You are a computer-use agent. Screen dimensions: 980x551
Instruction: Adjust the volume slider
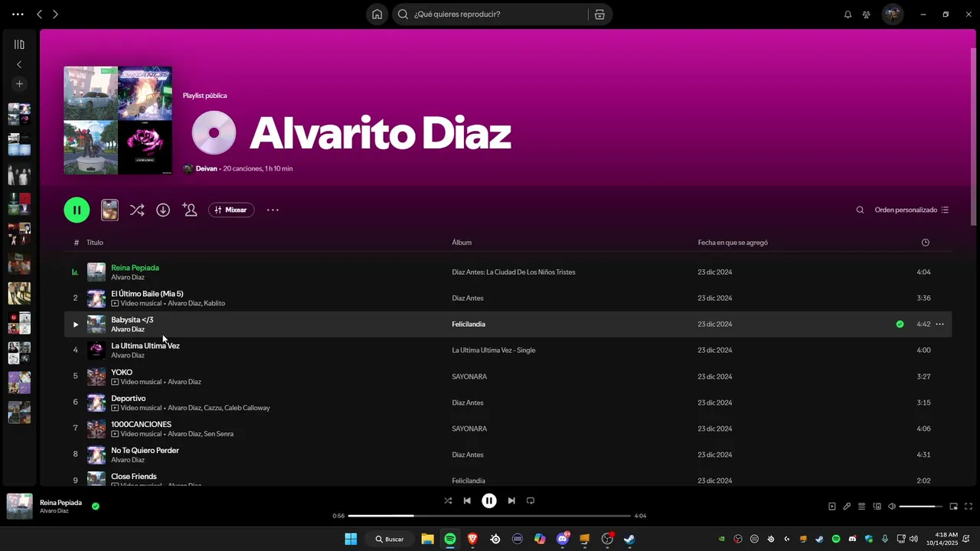(x=921, y=507)
